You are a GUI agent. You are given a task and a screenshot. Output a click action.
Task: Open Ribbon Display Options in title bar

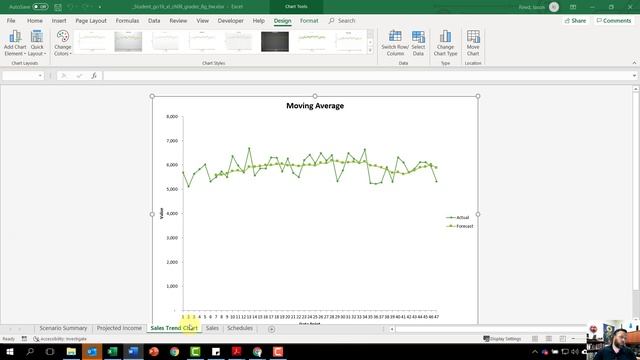573,7
